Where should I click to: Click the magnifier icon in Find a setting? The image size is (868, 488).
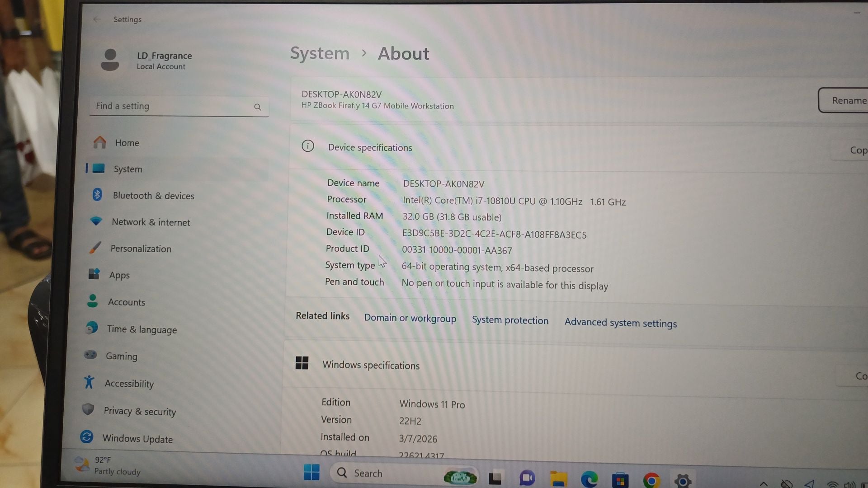(258, 107)
